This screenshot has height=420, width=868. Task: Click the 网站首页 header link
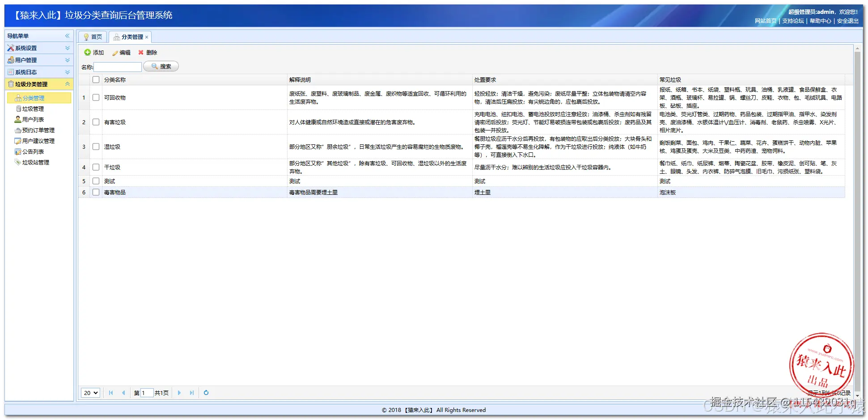pos(766,21)
